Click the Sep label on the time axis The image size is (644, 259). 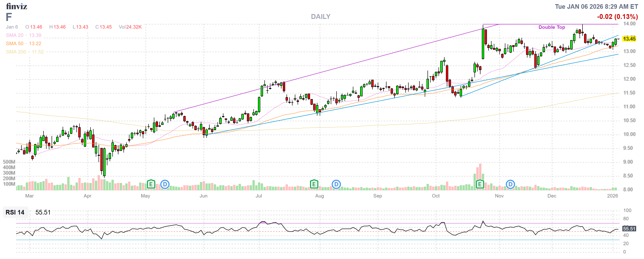pyautogui.click(x=378, y=196)
